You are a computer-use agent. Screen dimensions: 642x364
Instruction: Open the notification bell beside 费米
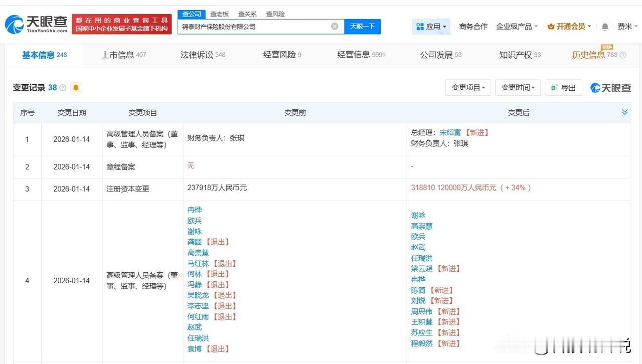pos(605,26)
